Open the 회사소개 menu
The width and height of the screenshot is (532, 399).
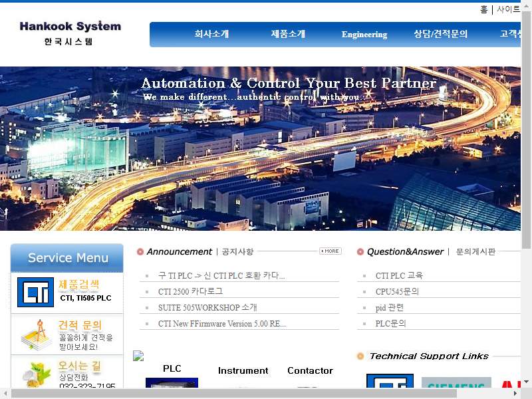(x=211, y=34)
